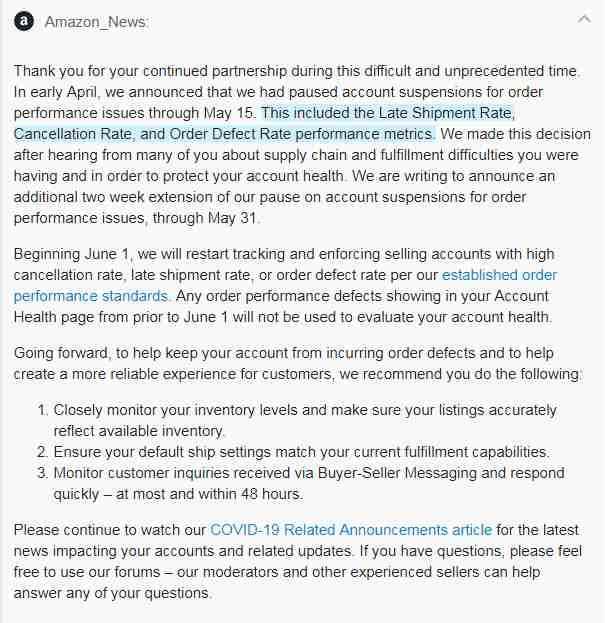Click the 'Health page from prior to June 1' line
This screenshot has height=623, width=605.
(x=283, y=317)
